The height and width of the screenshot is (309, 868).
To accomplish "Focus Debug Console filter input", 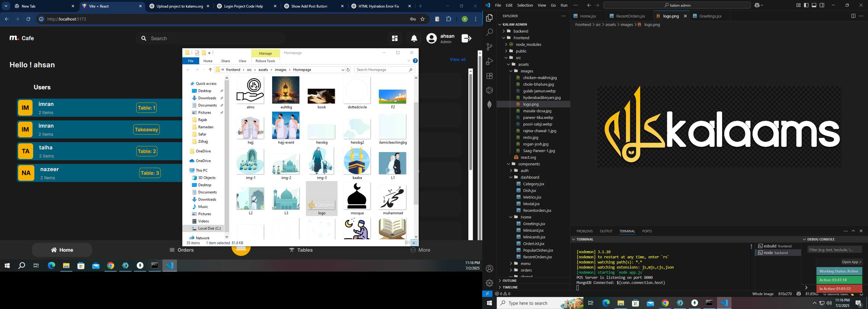I will (835, 250).
